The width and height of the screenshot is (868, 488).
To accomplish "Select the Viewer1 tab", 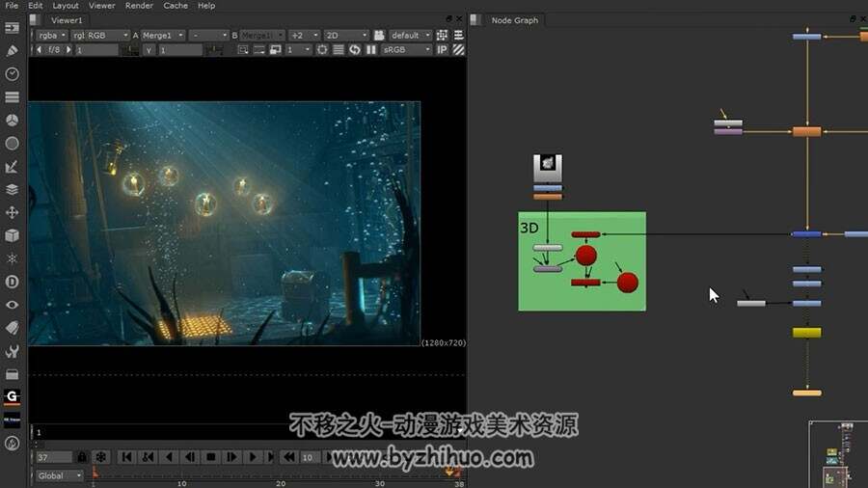I will click(x=67, y=20).
